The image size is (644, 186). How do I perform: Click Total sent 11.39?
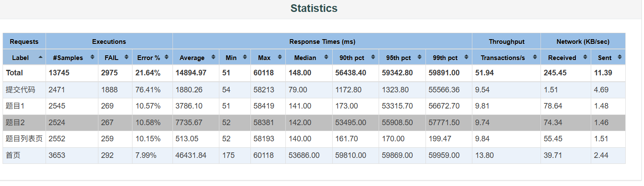(603, 73)
